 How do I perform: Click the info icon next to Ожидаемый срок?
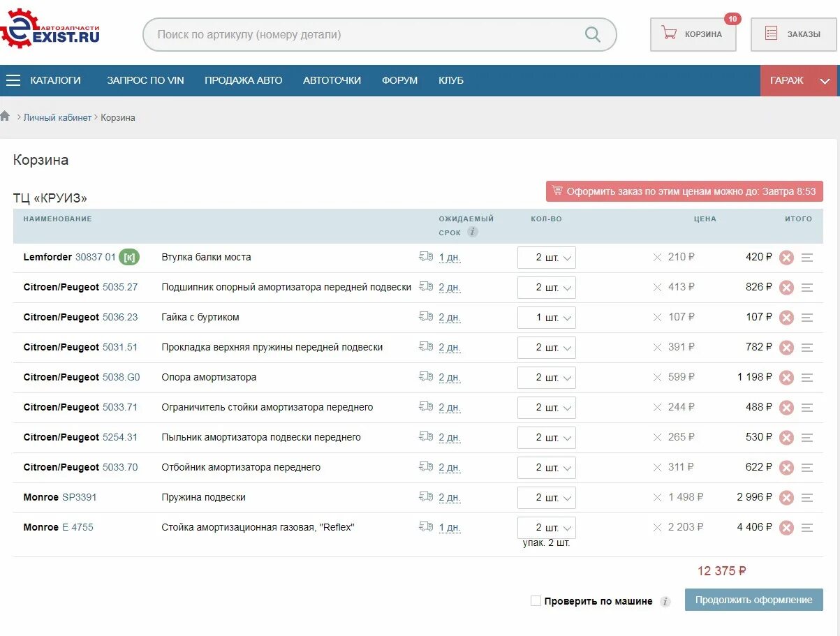click(473, 232)
